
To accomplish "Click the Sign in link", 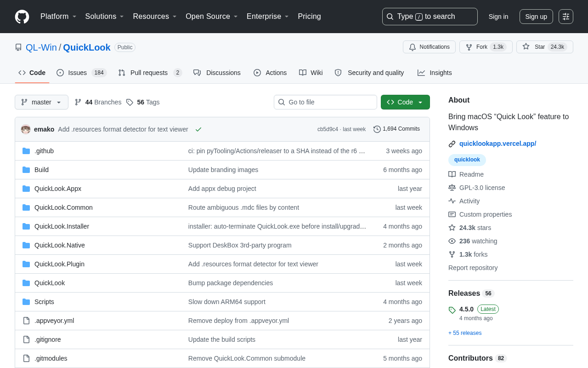I will pyautogui.click(x=498, y=17).
